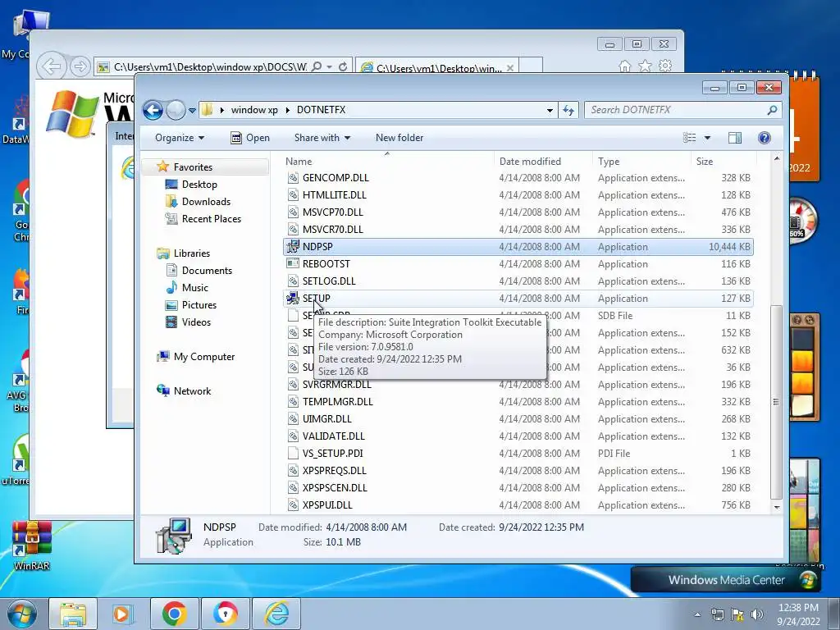Select MSVCP70.DLL file
This screenshot has width=840, height=630.
(333, 212)
